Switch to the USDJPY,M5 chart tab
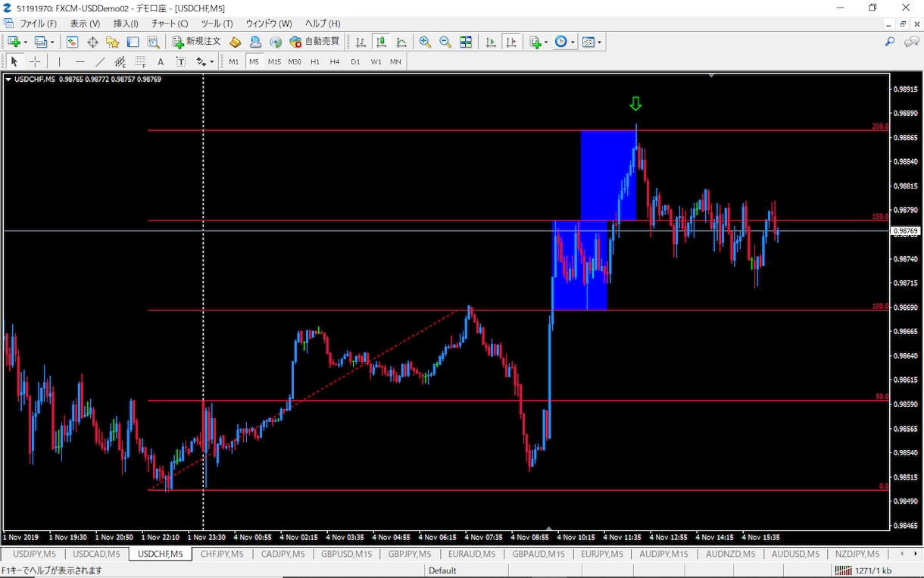The height and width of the screenshot is (578, 924). [x=35, y=555]
